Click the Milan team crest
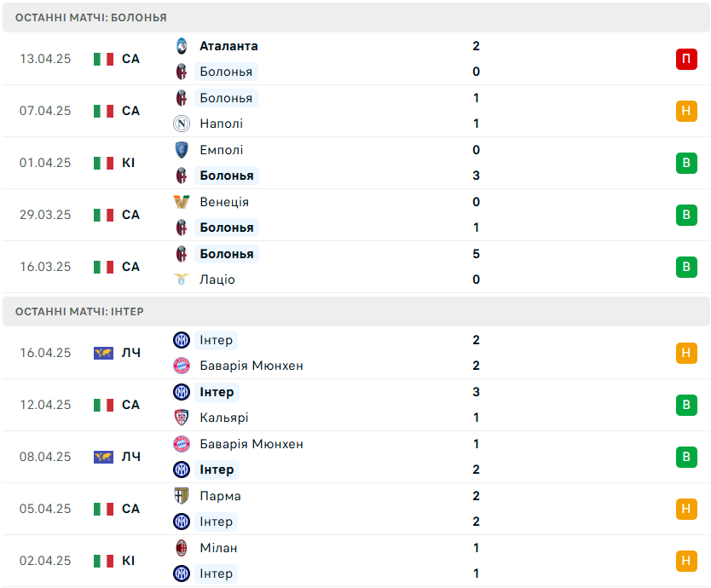This screenshot has width=711, height=588. (181, 548)
